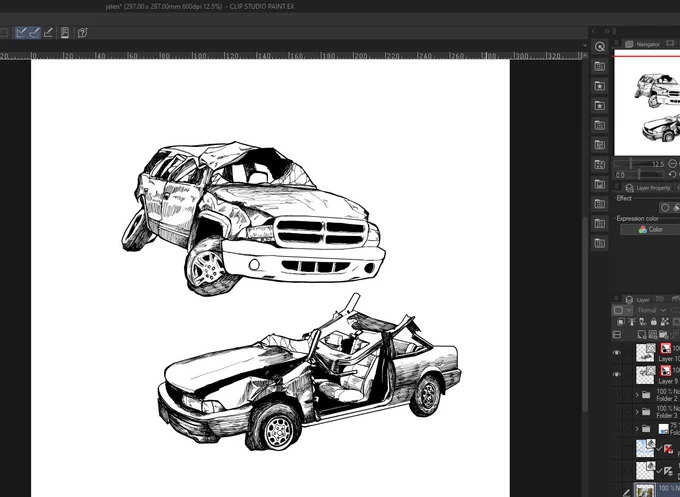Viewport: 680px width, 497px height.
Task: Open the smartphone connection icon in command bar
Action: click(65, 33)
